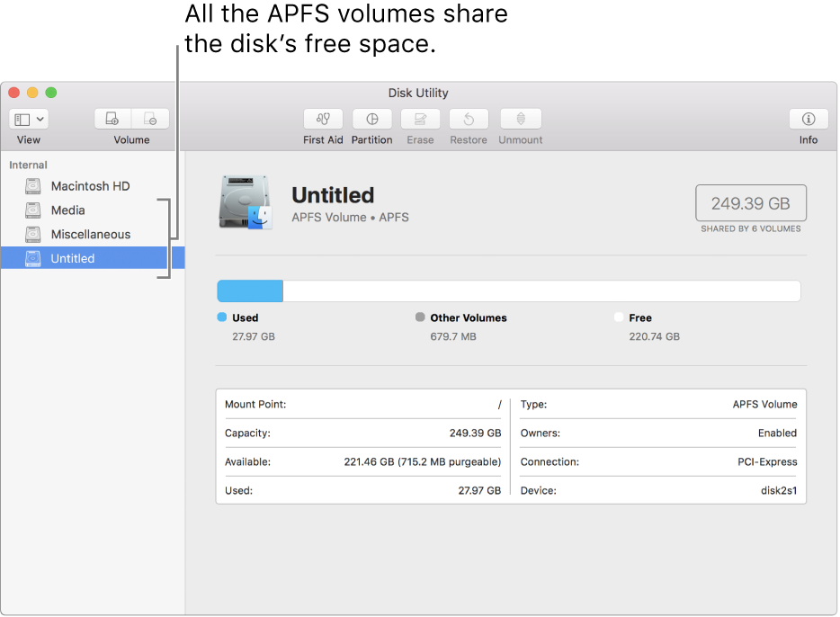Click the Erase toolbar icon

point(420,119)
